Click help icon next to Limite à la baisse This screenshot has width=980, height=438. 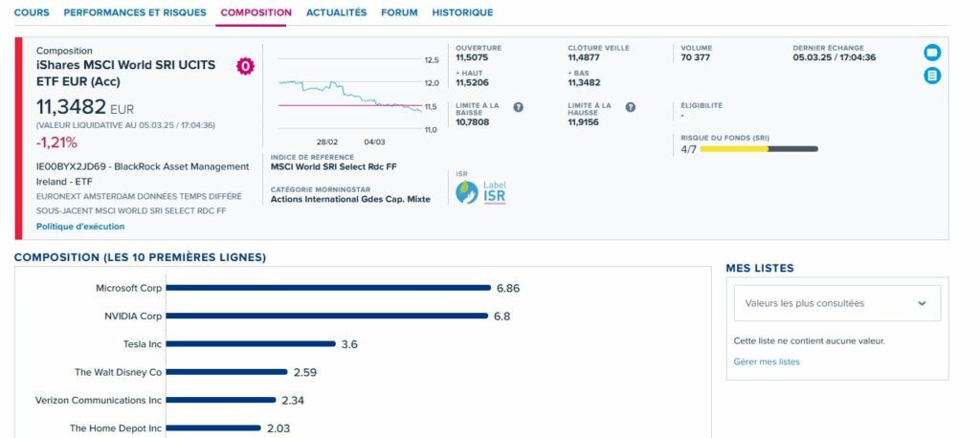pos(518,107)
